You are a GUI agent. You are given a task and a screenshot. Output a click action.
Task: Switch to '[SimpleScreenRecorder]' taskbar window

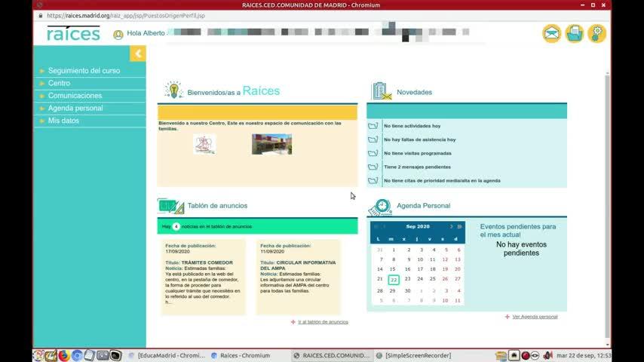414,355
